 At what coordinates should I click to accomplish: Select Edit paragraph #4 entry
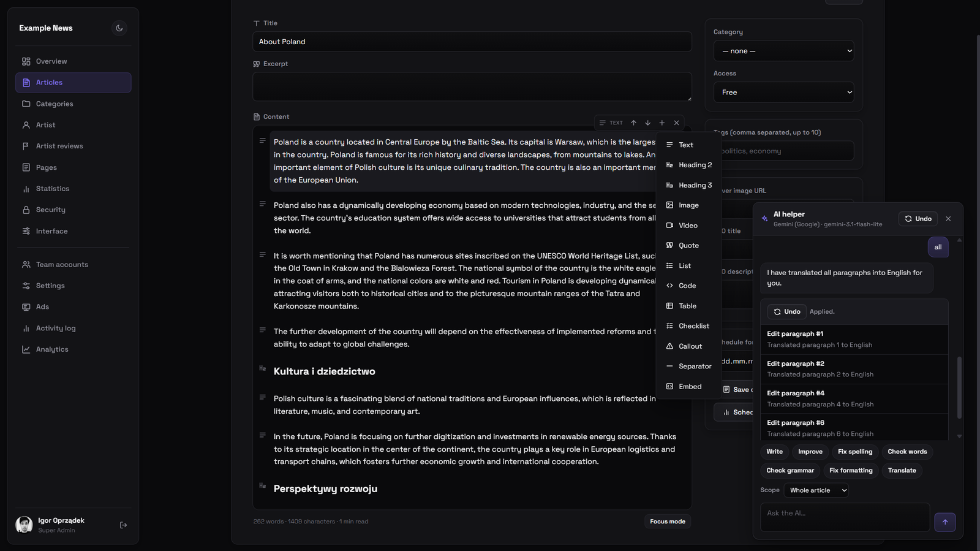854,399
